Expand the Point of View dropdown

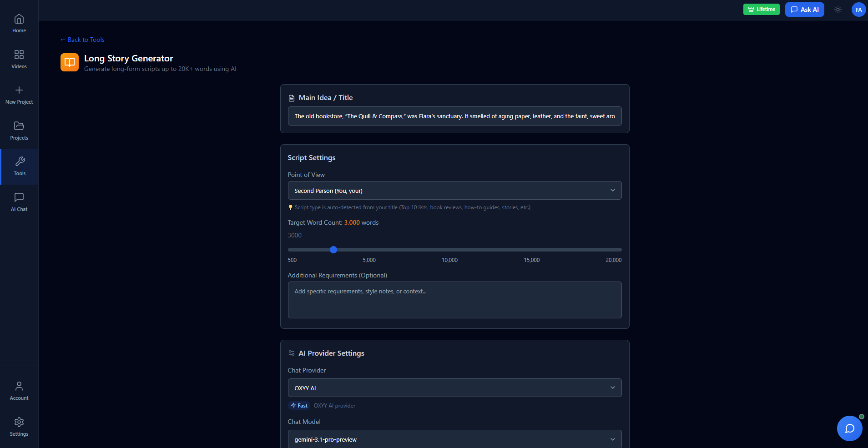click(x=454, y=191)
